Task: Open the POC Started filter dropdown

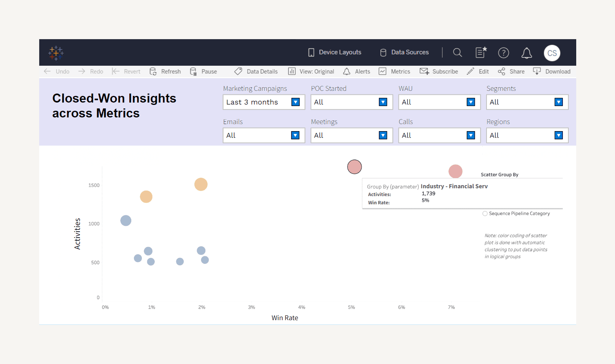Action: pyautogui.click(x=383, y=102)
